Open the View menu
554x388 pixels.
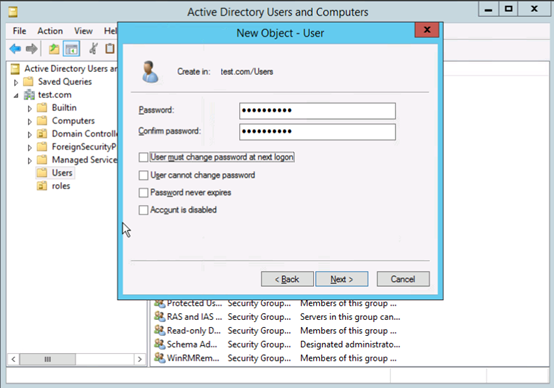pos(83,31)
